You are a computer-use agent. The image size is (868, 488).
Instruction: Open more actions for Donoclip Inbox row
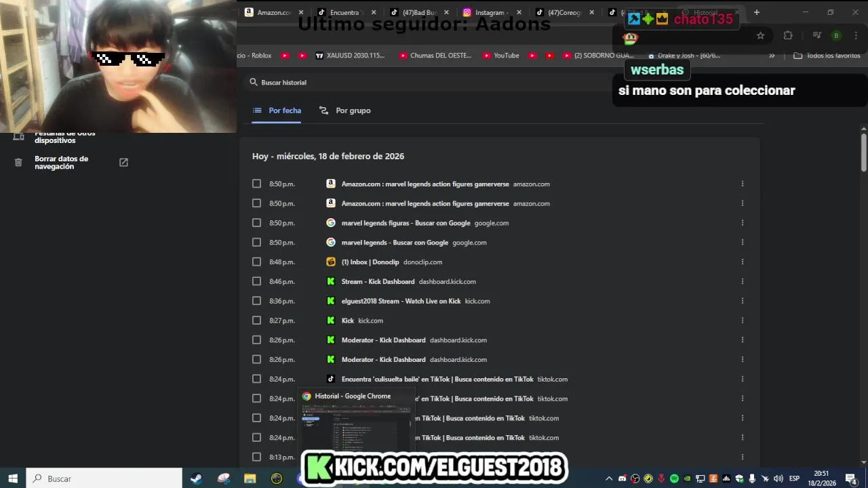[743, 262]
